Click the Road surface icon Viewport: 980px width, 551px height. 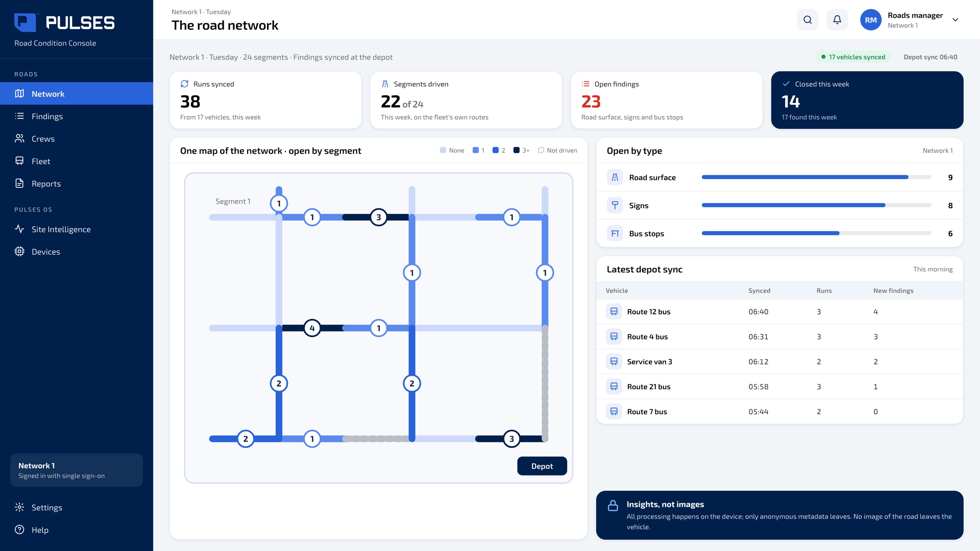(x=615, y=177)
